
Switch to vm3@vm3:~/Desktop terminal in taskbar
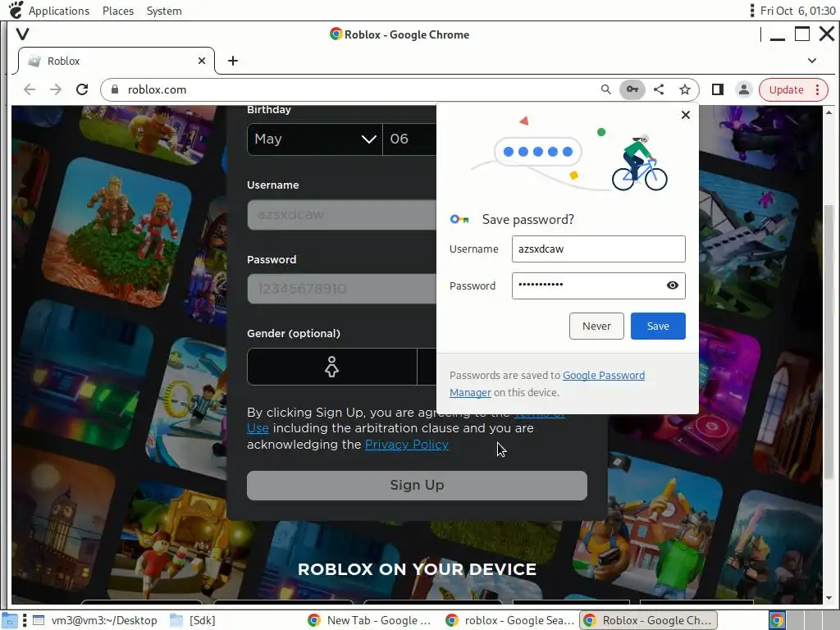[95, 620]
